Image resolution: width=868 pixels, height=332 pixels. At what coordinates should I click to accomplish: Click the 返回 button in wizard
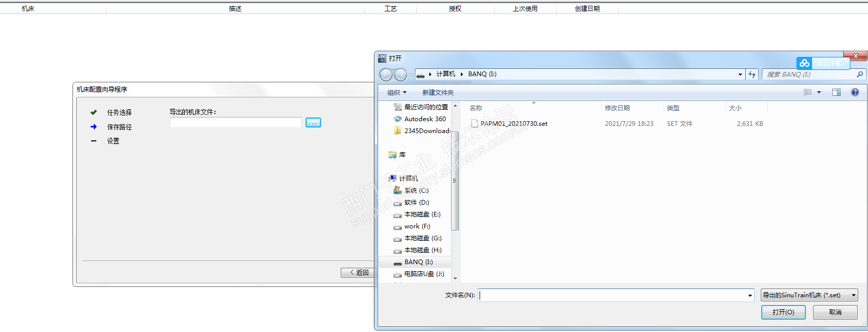[x=358, y=272]
